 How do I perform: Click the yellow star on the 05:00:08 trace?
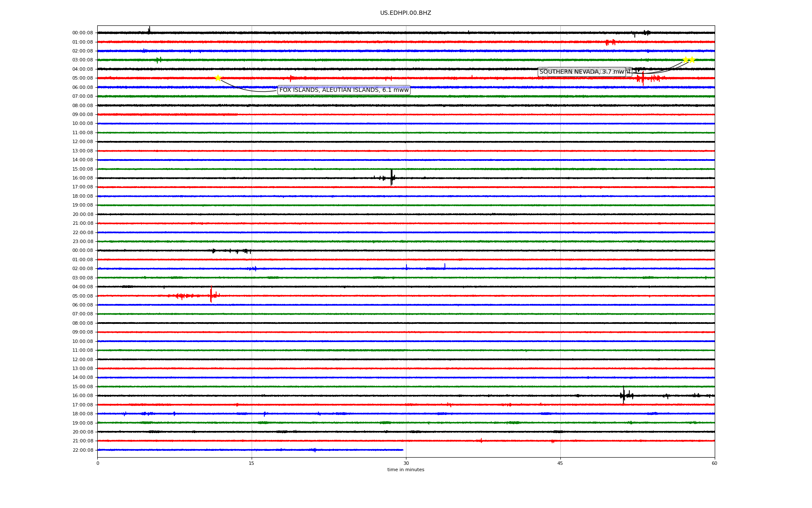[218, 78]
